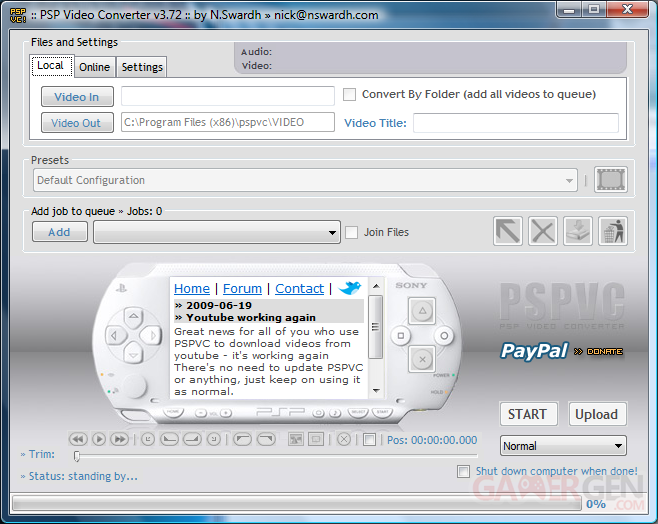
Task: Toggle the Join Files checkbox
Action: 351,232
